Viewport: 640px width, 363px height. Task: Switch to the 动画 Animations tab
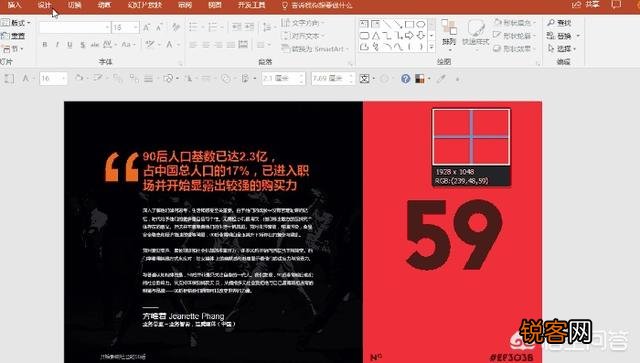(104, 5)
